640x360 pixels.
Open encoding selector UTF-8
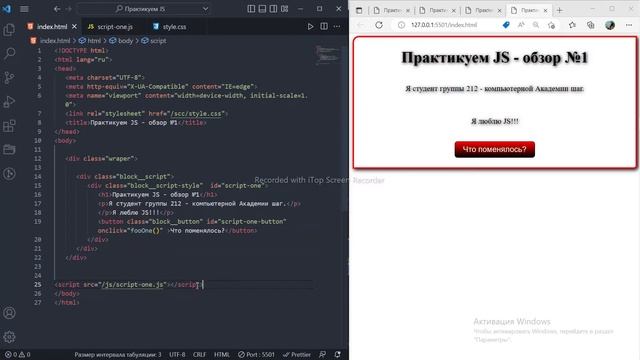point(177,354)
